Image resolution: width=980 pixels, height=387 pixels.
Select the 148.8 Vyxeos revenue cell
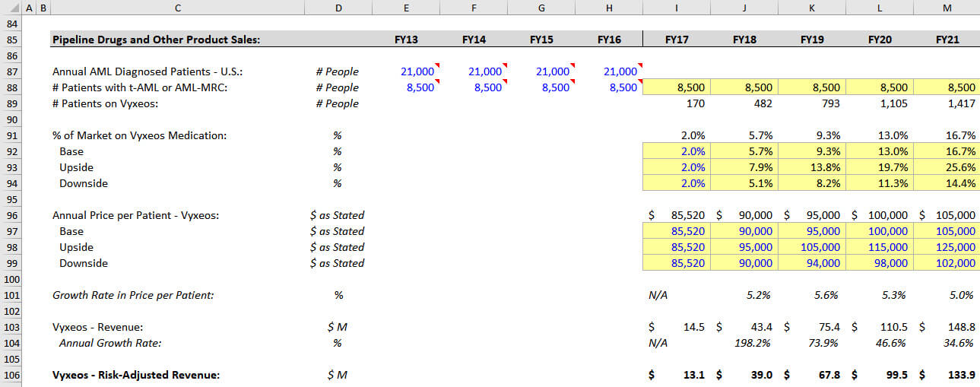[x=945, y=327]
